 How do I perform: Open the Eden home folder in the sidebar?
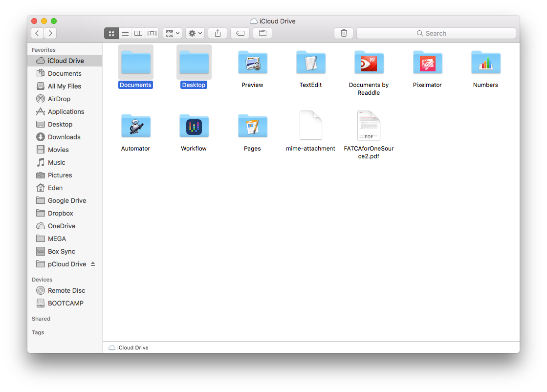pos(65,188)
